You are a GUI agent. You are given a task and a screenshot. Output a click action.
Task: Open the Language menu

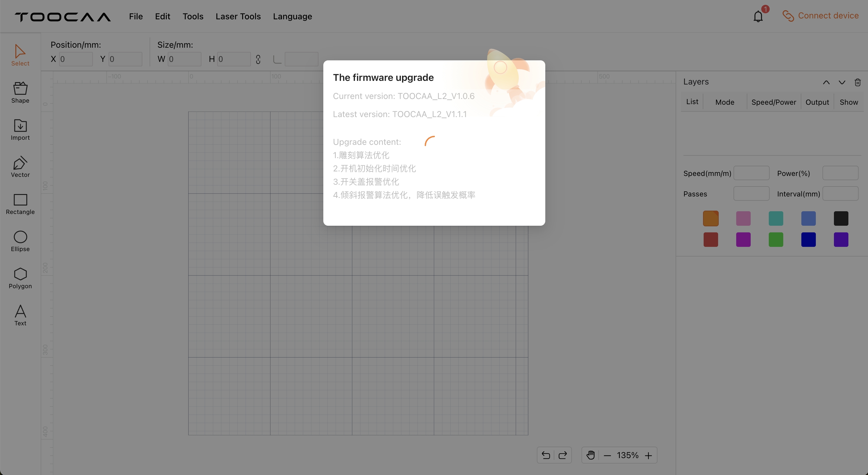292,16
